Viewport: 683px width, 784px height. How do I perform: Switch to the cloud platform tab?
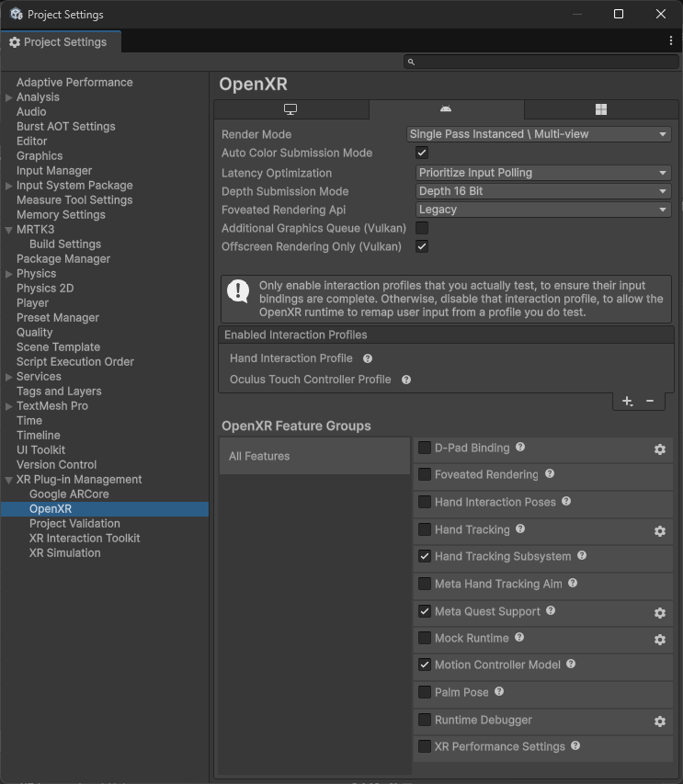click(x=446, y=108)
